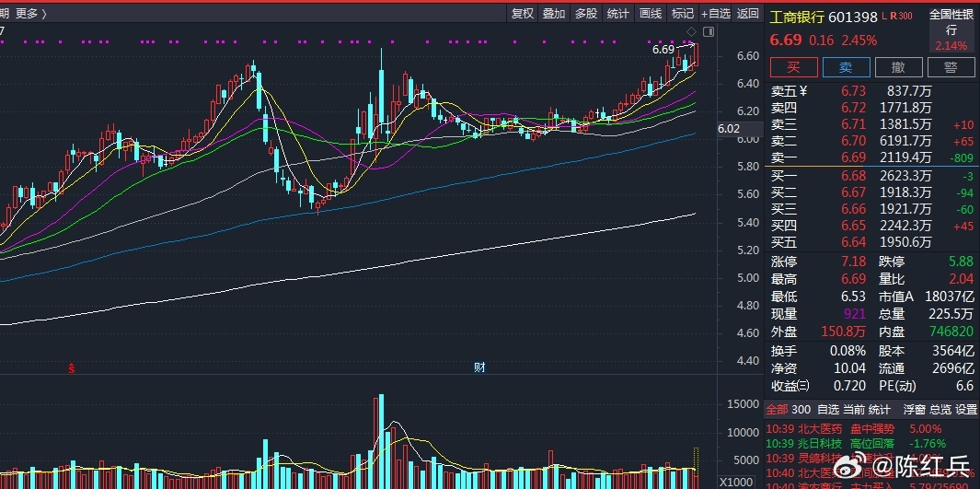Open the 浮窗 floating window option

(915, 410)
